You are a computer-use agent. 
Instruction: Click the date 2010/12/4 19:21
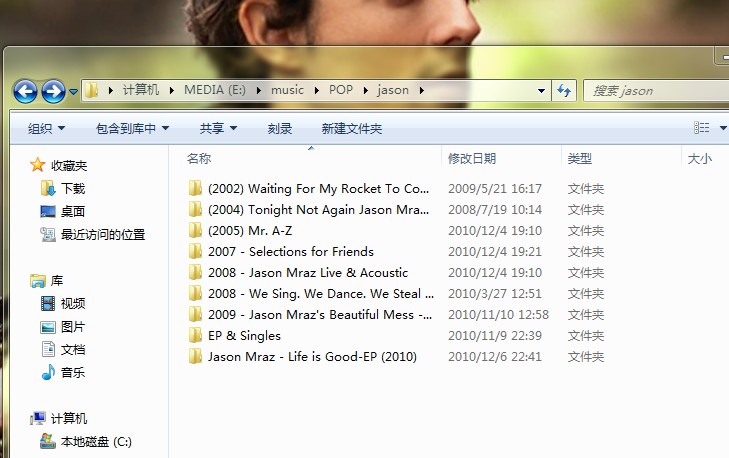495,252
